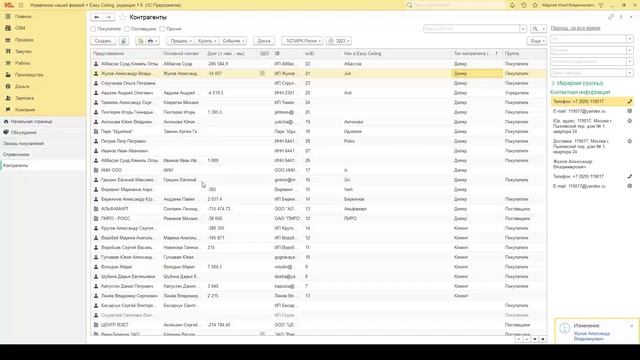Open the Еще dropdown menu
640x360 pixels.
[537, 41]
